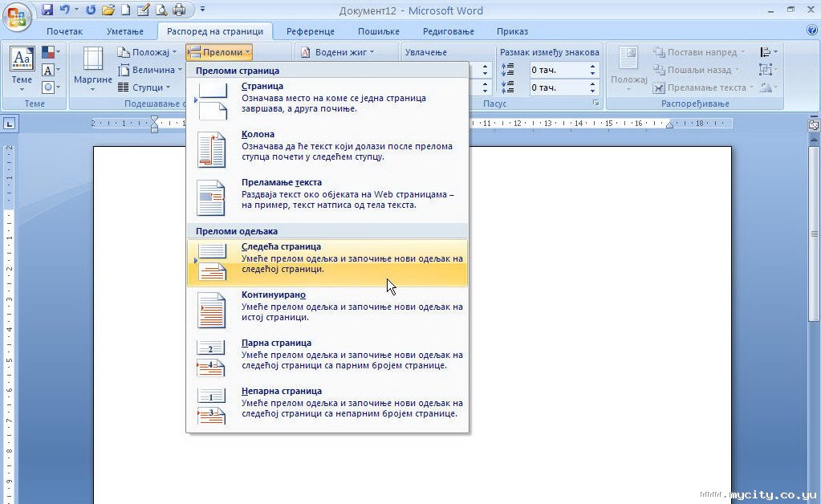
Task: Click the spacing before value field
Action: tap(558, 70)
